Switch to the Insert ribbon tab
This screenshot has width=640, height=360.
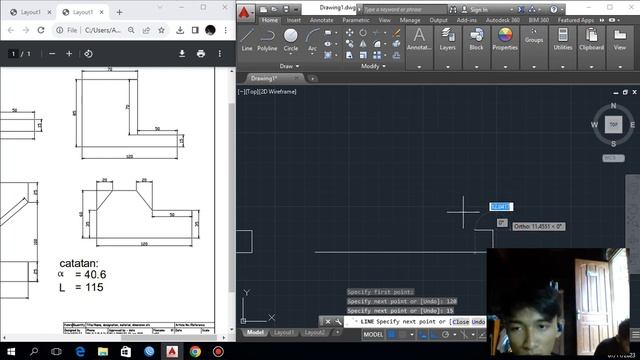click(293, 20)
